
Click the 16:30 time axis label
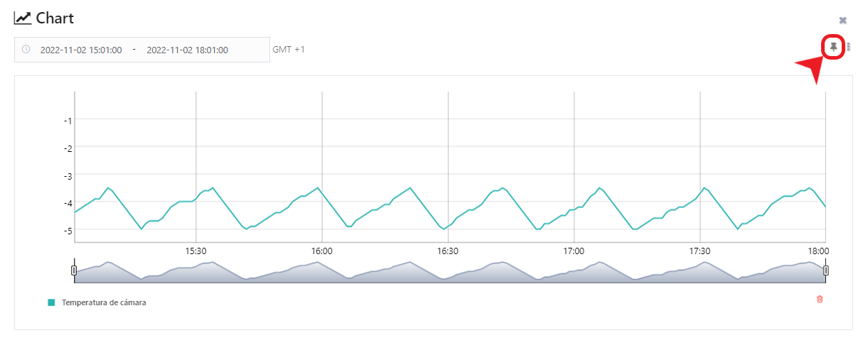pos(448,251)
